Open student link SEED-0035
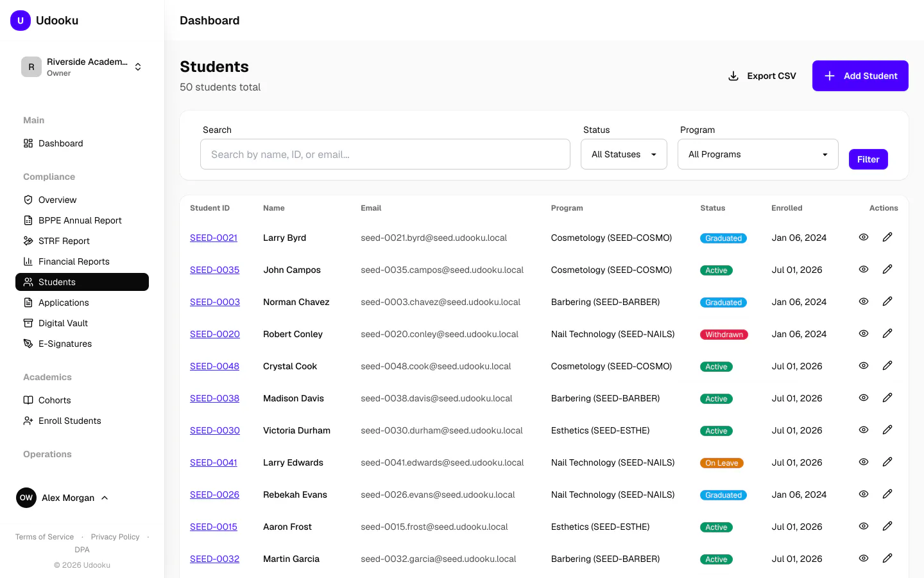This screenshot has height=578, width=924. 214,270
